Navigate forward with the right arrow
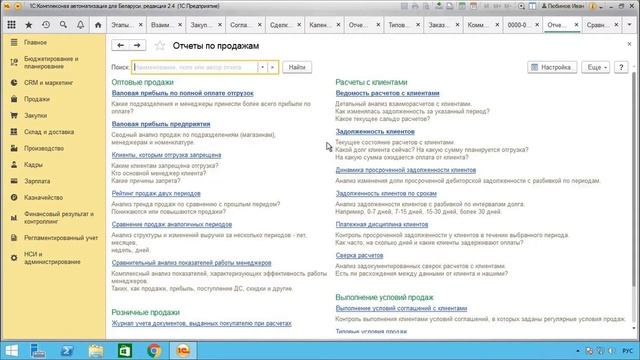This screenshot has height=360, width=640. point(137,45)
